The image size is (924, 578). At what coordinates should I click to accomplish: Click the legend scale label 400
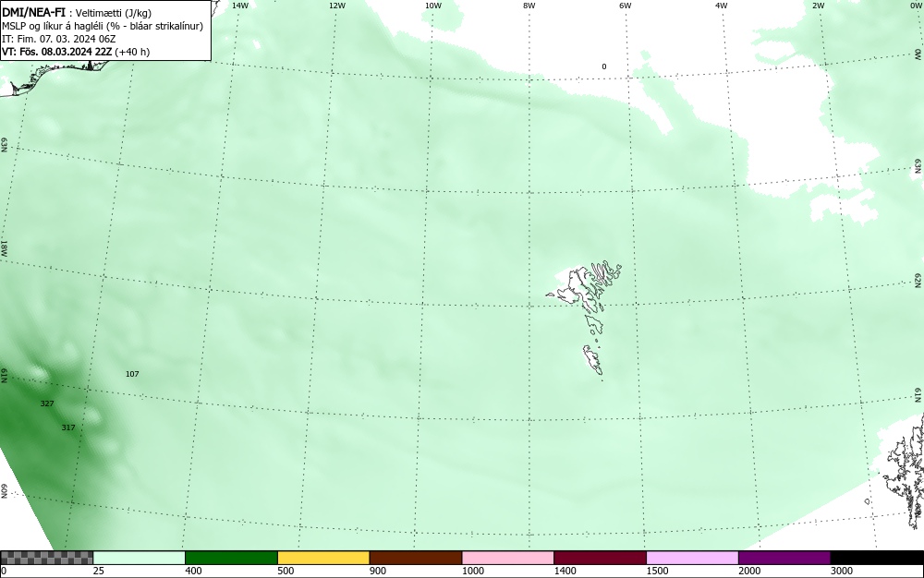click(x=193, y=571)
